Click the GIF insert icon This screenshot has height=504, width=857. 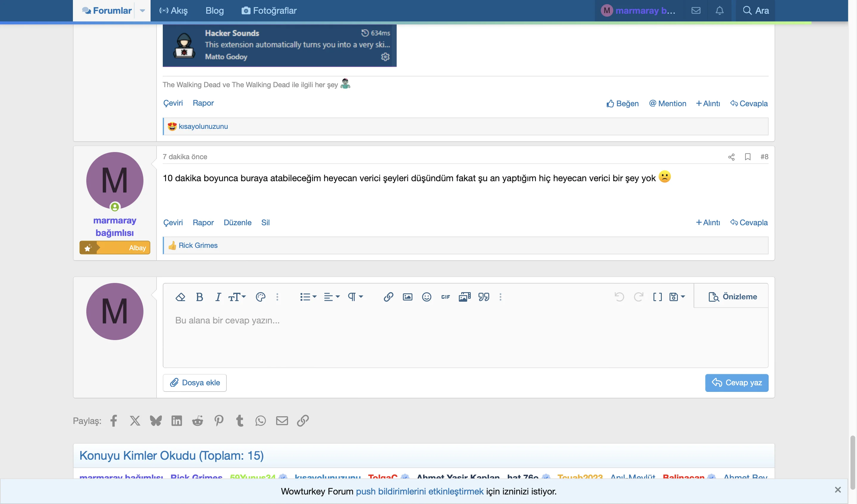(445, 297)
